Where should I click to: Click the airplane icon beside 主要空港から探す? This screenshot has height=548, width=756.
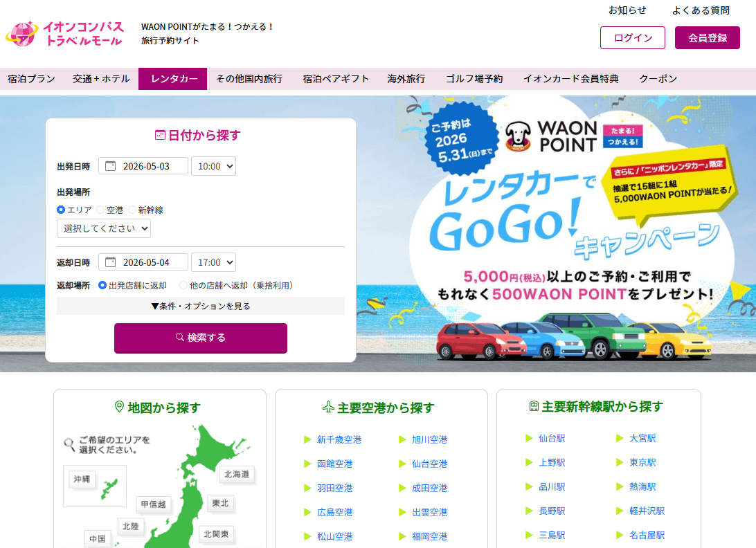[x=328, y=408]
